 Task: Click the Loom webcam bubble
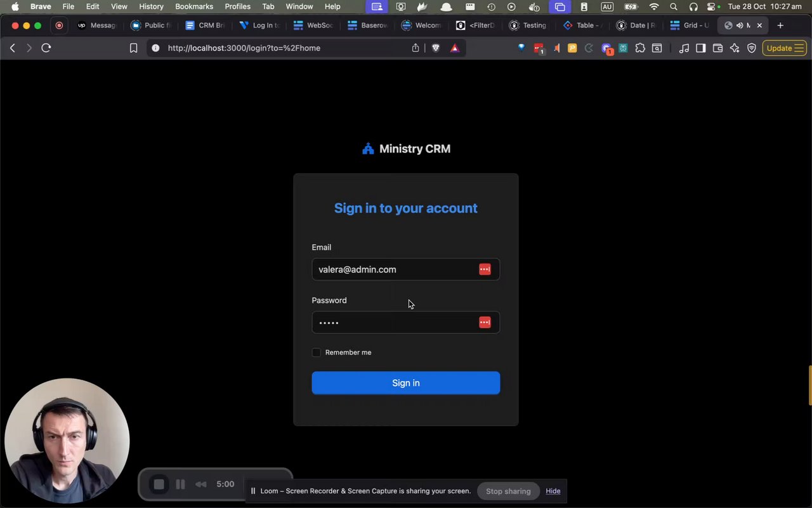pyautogui.click(x=67, y=441)
